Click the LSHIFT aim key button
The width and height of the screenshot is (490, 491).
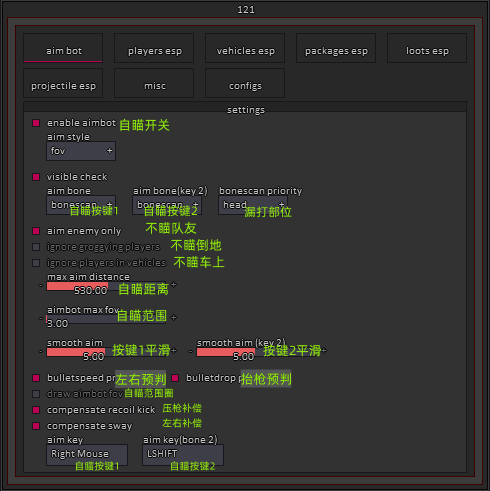[183, 455]
